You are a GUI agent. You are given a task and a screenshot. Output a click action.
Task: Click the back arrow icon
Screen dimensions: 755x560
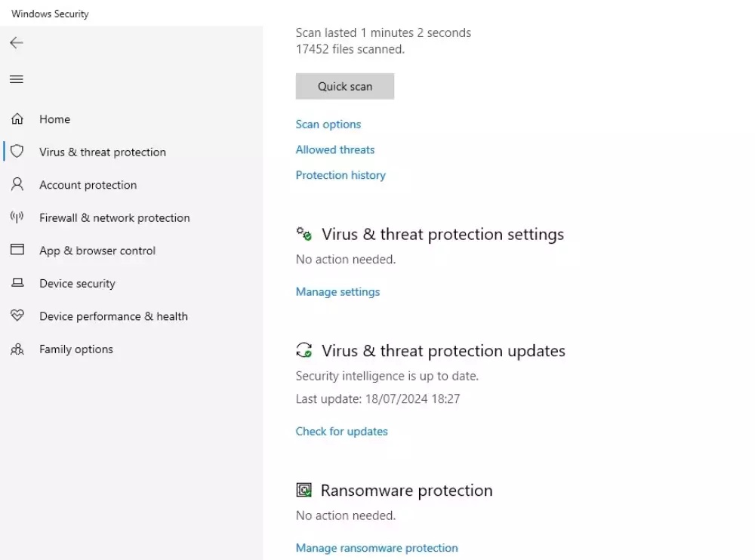pos(17,43)
